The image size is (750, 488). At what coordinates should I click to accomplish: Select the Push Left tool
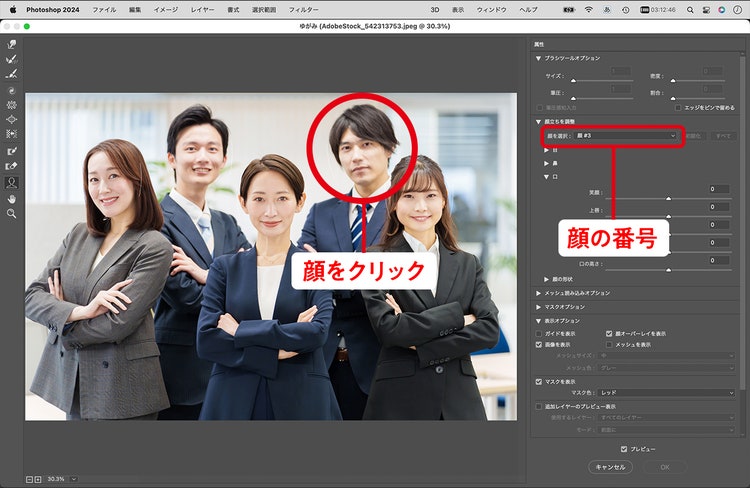pyautogui.click(x=11, y=134)
